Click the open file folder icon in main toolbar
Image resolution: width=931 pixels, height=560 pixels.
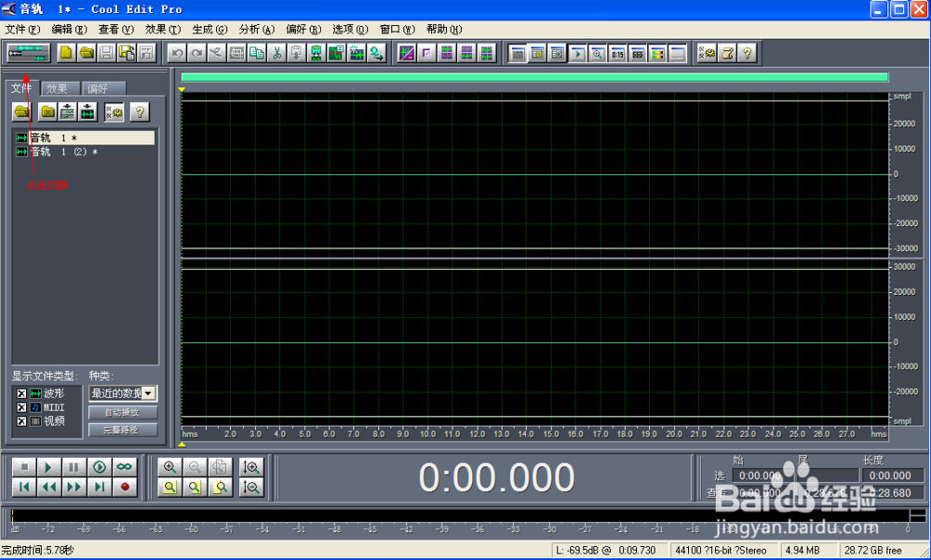(87, 53)
